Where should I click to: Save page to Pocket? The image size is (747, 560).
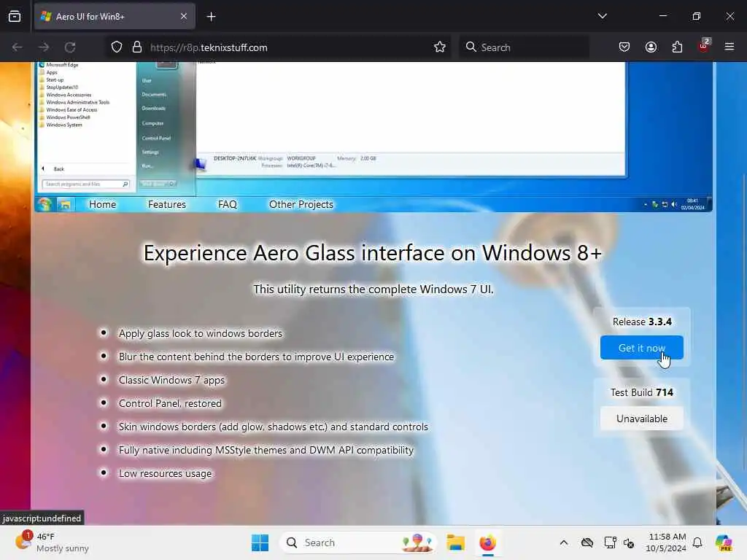(624, 47)
